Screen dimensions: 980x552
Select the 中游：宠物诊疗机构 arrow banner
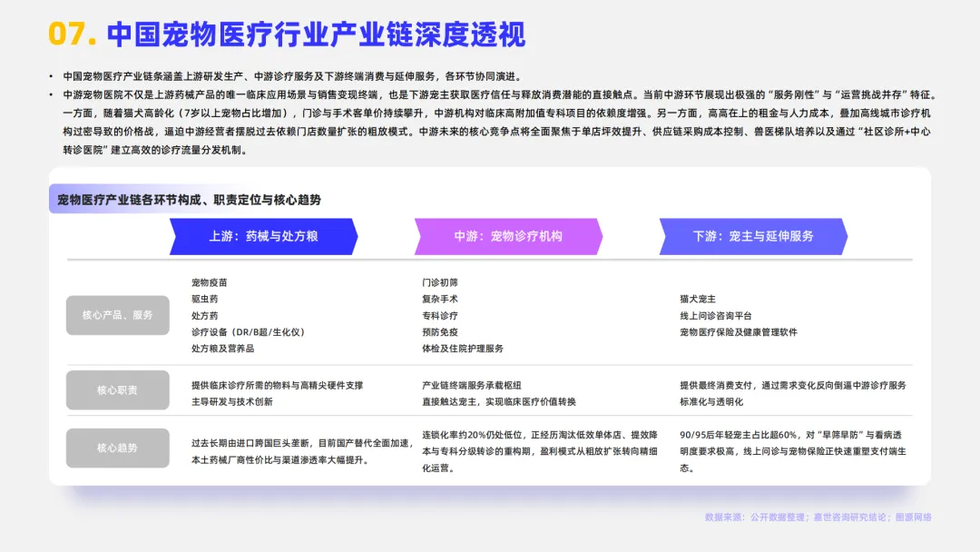tap(508, 236)
